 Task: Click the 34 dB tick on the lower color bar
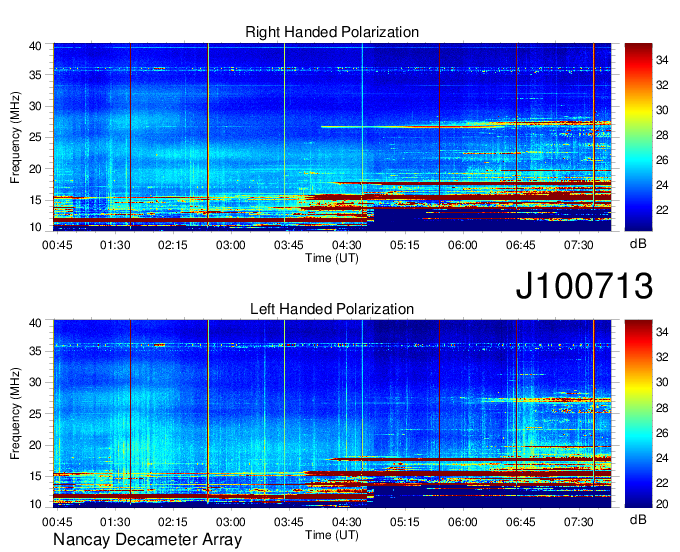662,332
